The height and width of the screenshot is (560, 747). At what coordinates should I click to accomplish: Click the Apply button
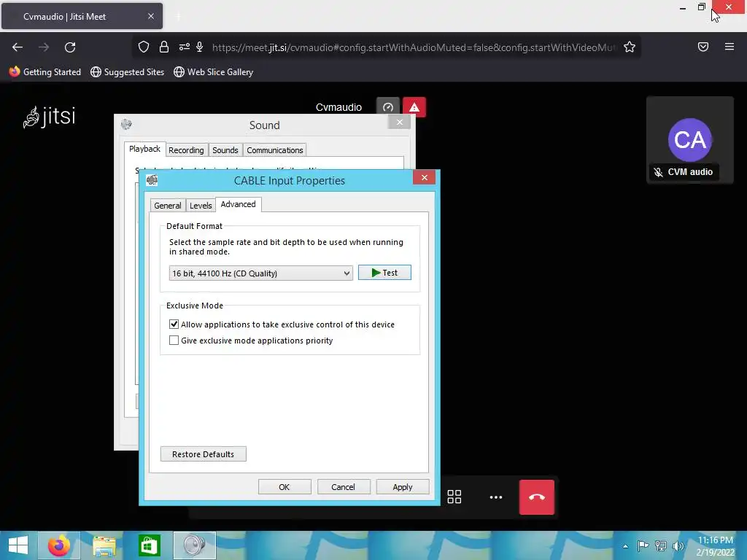(x=403, y=487)
